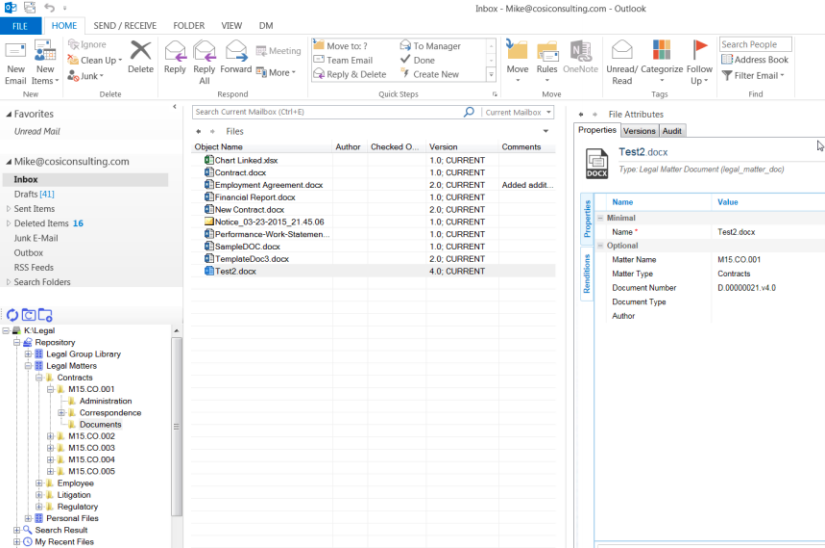
Task: Click the Team Email quick step
Action: [x=343, y=60]
